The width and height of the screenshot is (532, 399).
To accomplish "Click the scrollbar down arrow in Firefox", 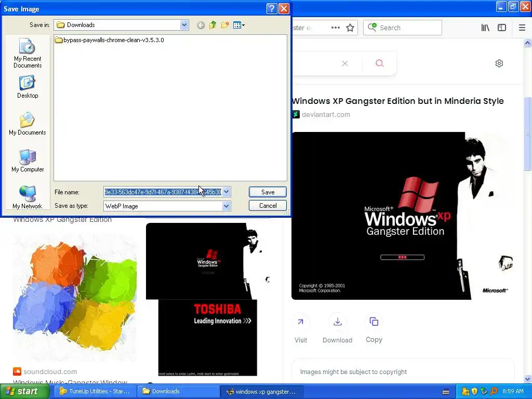I will [x=527, y=379].
